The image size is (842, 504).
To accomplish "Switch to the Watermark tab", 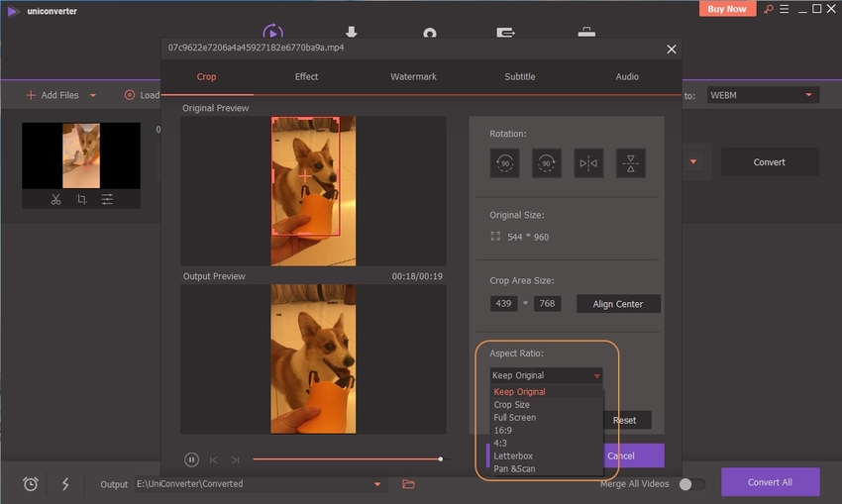I will [413, 76].
